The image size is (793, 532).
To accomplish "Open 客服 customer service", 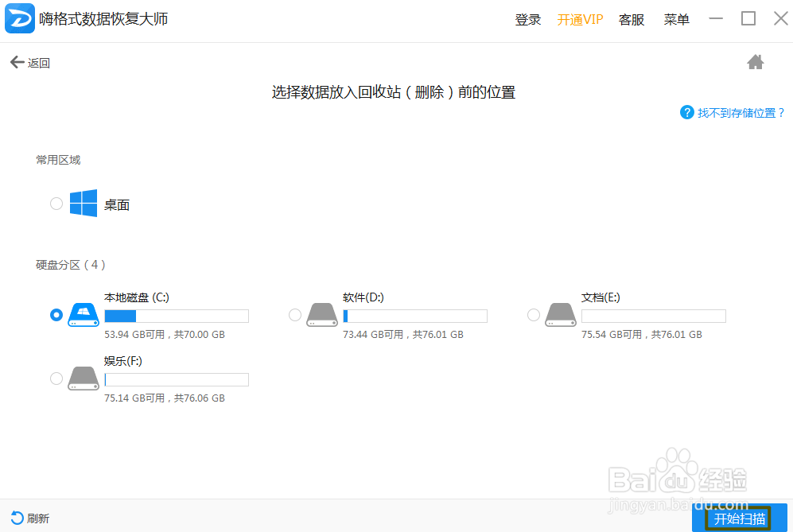I will point(632,19).
